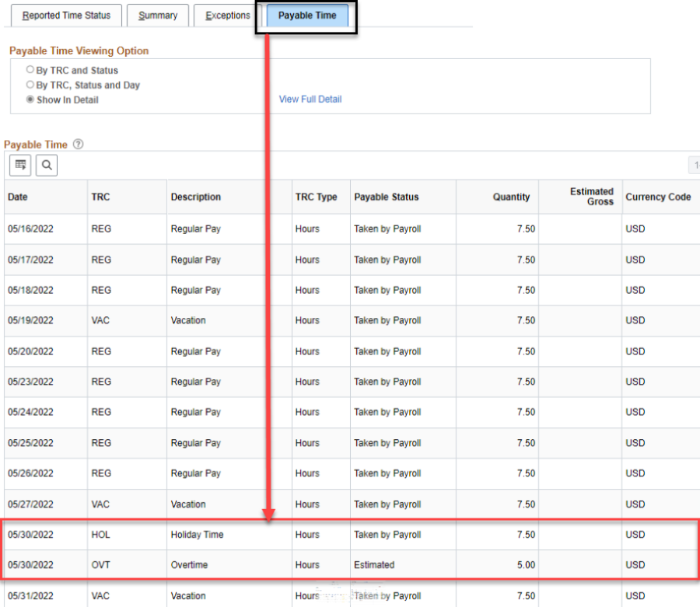Click Regular Pay in 05/20/2022 row
Image resolution: width=700 pixels, height=607 pixels.
click(195, 351)
